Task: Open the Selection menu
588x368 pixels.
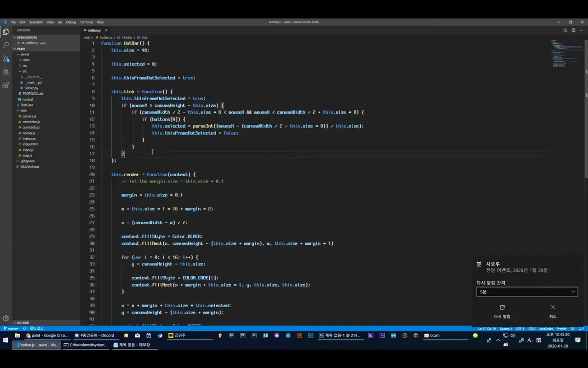Action: (36, 22)
